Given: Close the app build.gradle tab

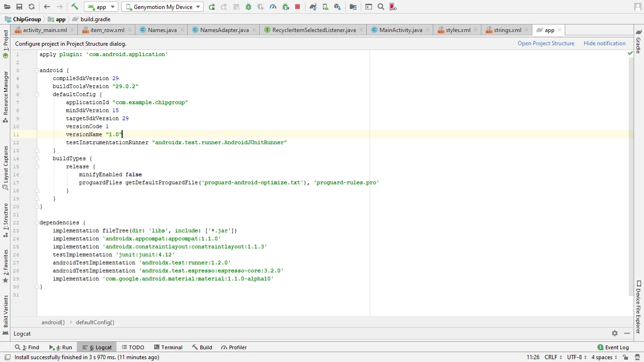Looking at the screenshot, I should pyautogui.click(x=560, y=30).
